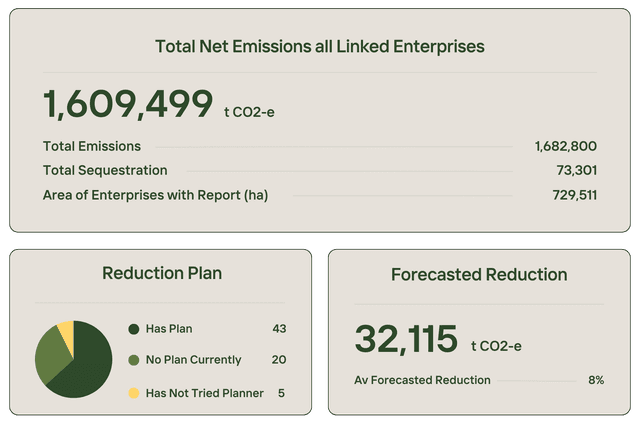This screenshot has height=429, width=640.
Task: Click the 73,301 sequestration value
Action: 576,170
